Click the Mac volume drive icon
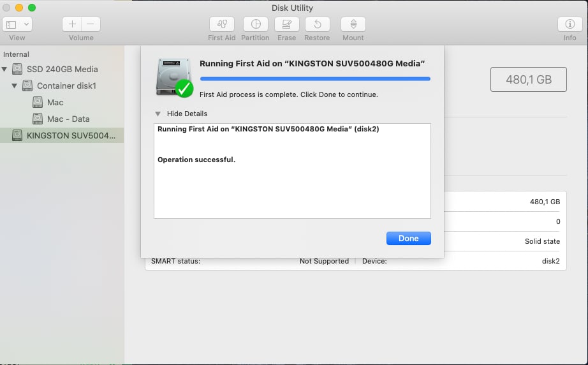 point(37,102)
